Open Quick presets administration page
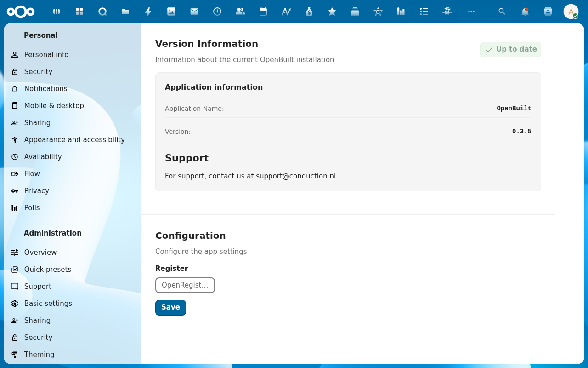 (73, 270)
